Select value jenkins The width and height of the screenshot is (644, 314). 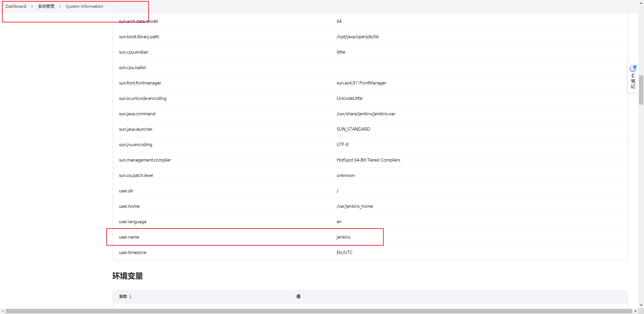pos(343,237)
